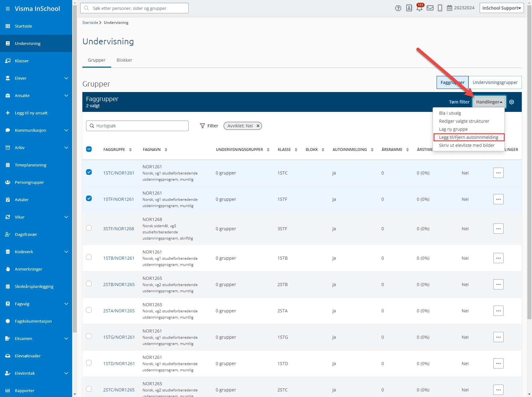Open row actions for 2STA/NOR1265
The height and width of the screenshot is (397, 532).
point(498,311)
